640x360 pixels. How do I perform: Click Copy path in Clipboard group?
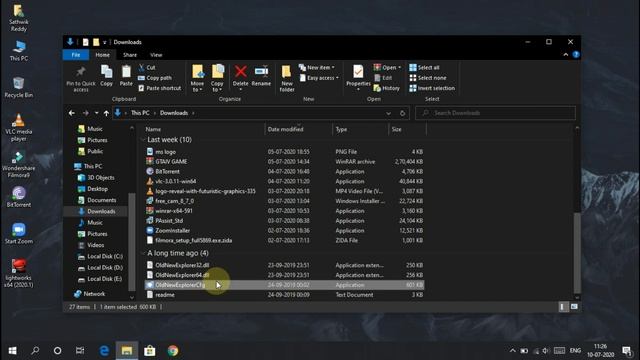155,78
